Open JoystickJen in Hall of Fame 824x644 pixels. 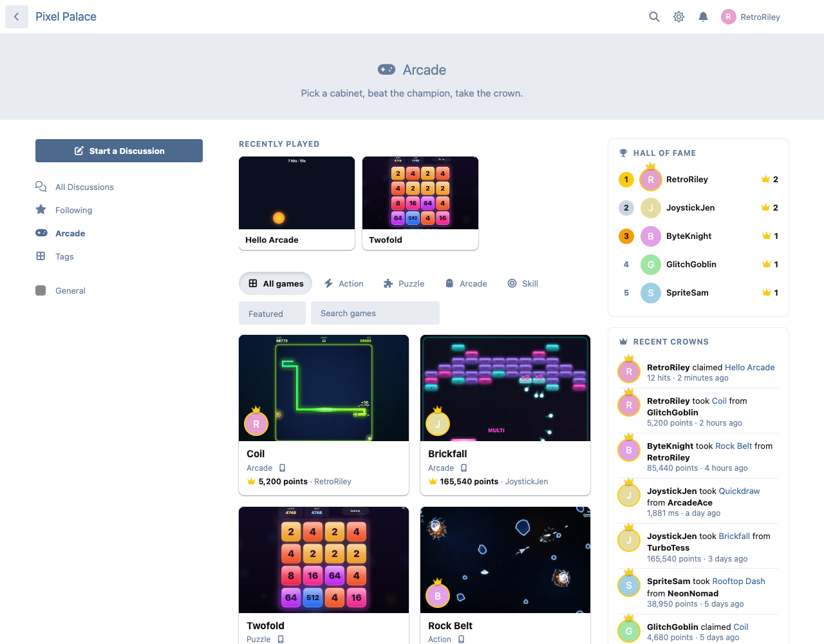(x=690, y=208)
